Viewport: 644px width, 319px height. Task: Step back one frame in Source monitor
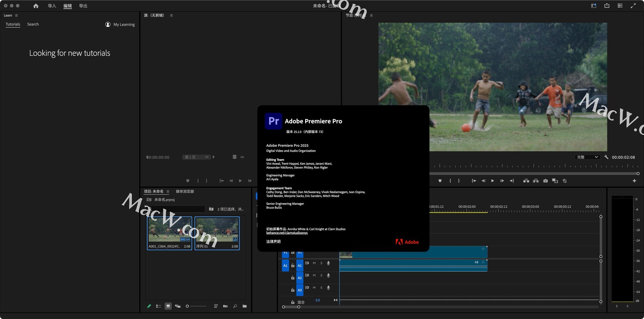tap(231, 181)
